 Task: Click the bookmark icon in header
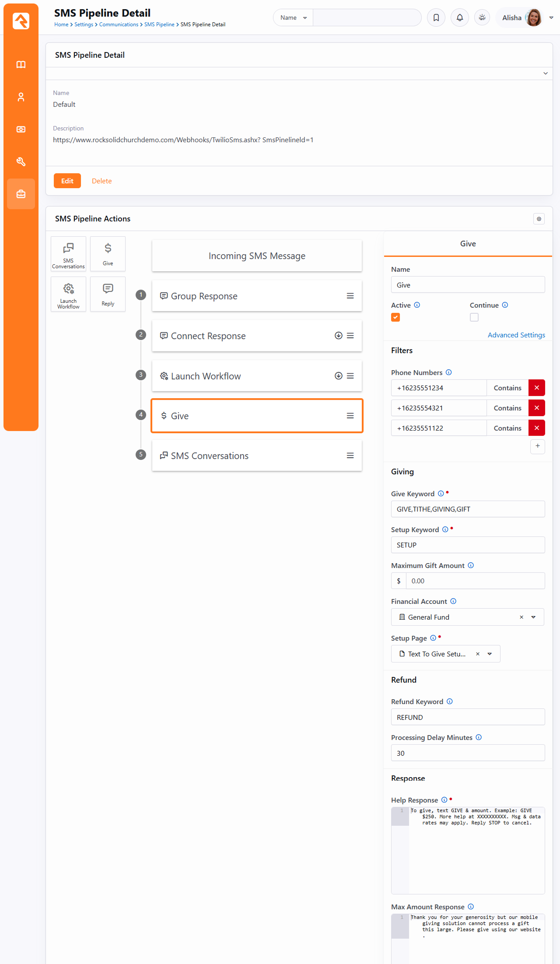point(436,18)
